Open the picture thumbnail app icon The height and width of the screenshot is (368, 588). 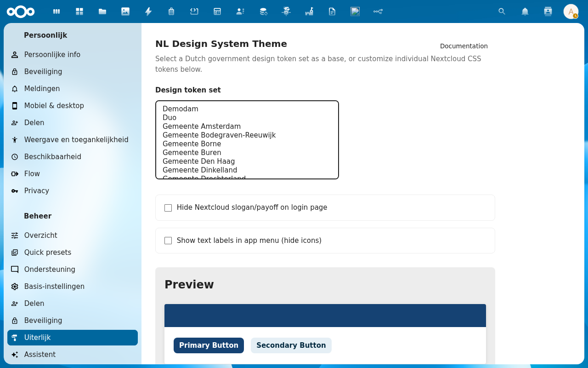[x=355, y=11]
